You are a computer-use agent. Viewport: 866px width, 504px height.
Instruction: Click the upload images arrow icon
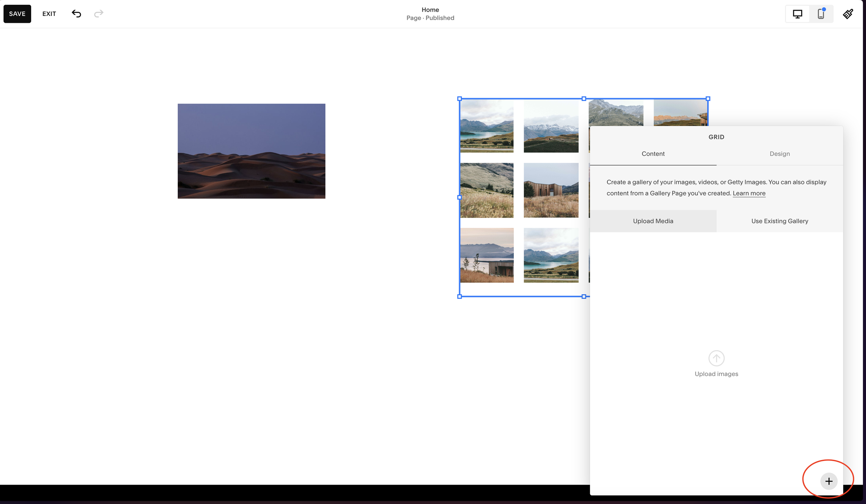click(x=716, y=358)
